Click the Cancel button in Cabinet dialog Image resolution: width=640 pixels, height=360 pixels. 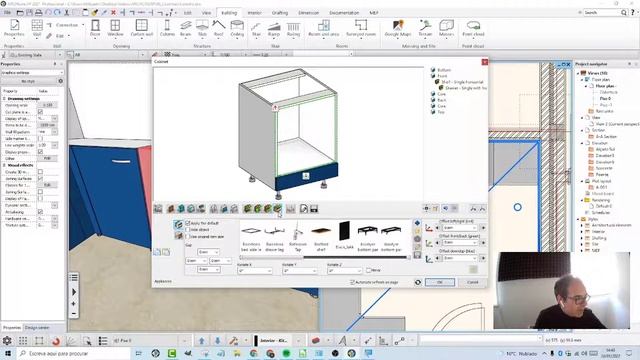click(473, 282)
